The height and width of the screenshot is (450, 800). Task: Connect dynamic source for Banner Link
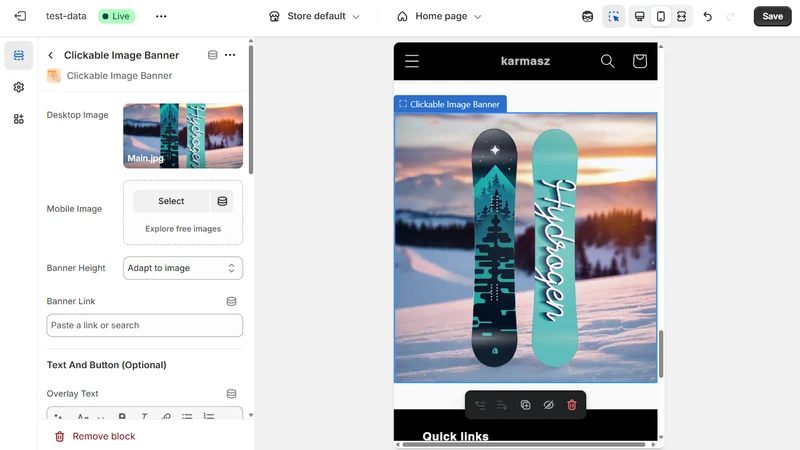(x=231, y=302)
